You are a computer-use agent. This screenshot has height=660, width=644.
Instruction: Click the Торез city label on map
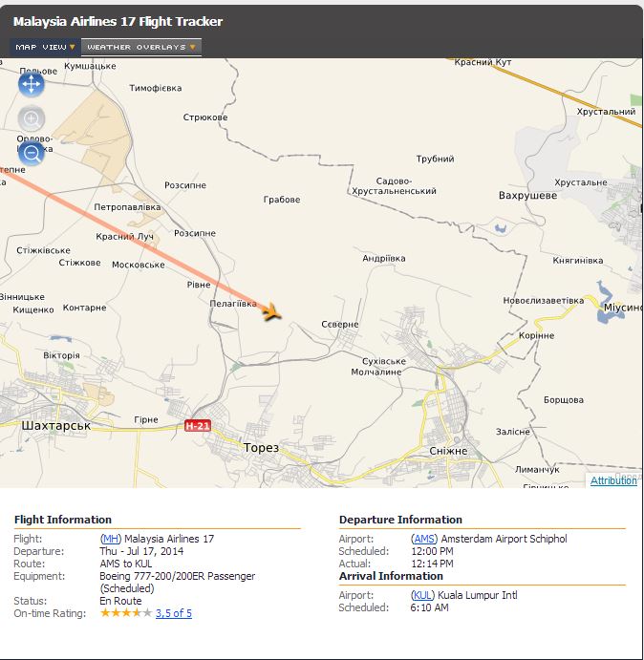(261, 448)
